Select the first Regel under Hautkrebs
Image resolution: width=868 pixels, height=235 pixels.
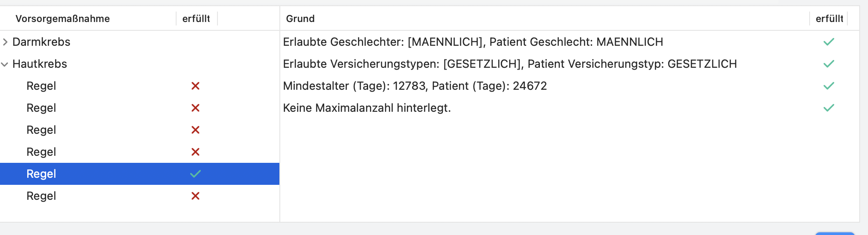pos(140,86)
